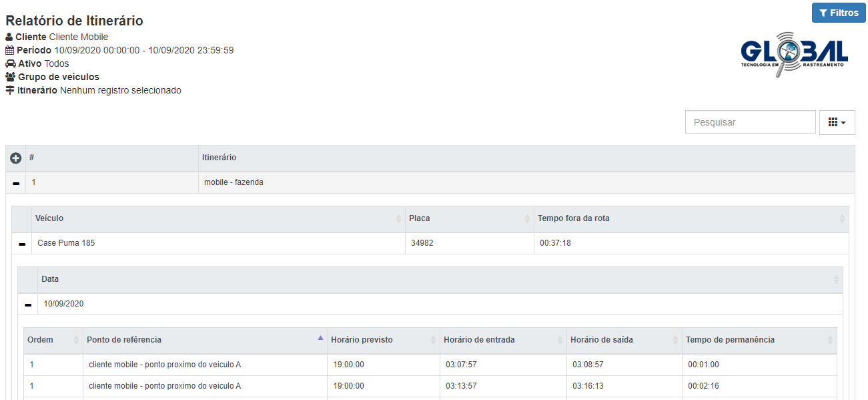
Task: Open the Filtros filter button
Action: pyautogui.click(x=839, y=13)
